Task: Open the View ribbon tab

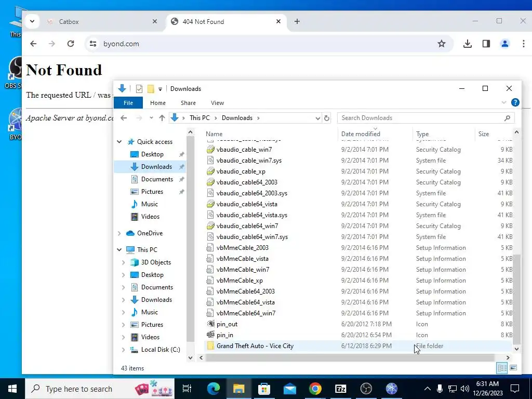Action: tap(217, 103)
